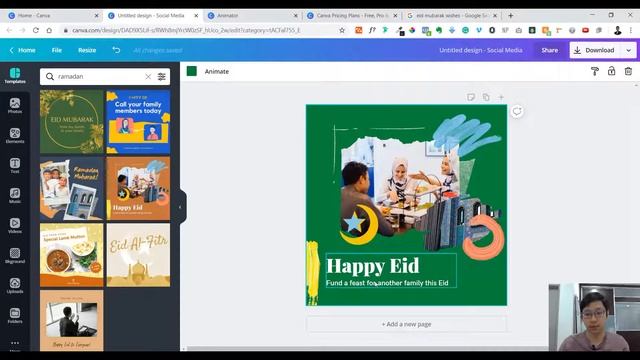Open the Background sidebar panel
The height and width of the screenshot is (360, 640).
coord(15,256)
